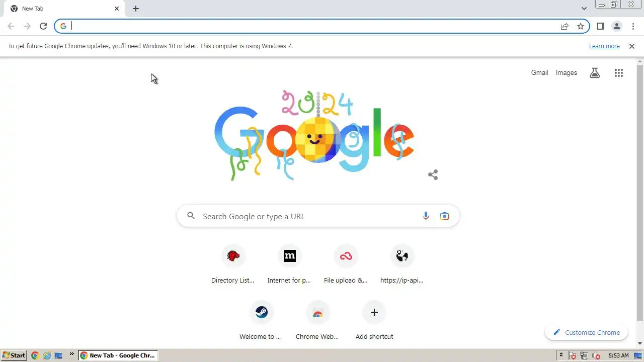The image size is (644, 362).
Task: Launch Chrome from the quick launch bar
Action: click(x=35, y=355)
